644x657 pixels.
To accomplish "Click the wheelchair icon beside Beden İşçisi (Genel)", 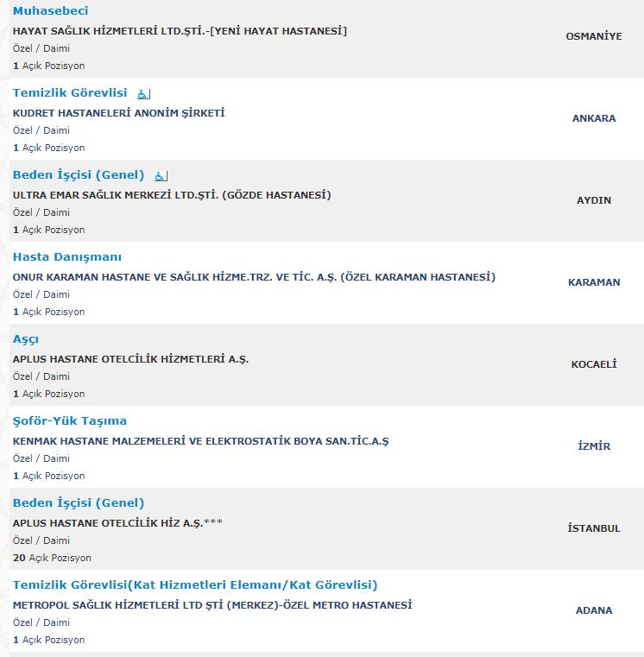I will 161,176.
